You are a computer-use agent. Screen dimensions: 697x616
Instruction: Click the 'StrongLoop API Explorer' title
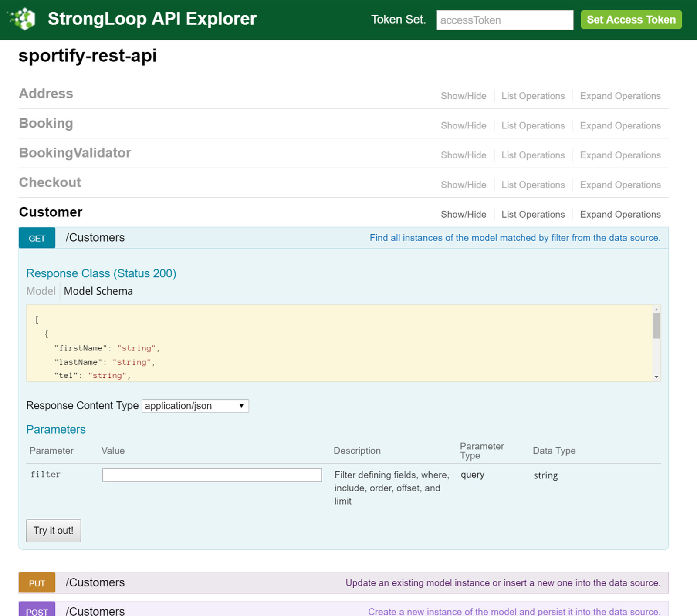pos(152,19)
